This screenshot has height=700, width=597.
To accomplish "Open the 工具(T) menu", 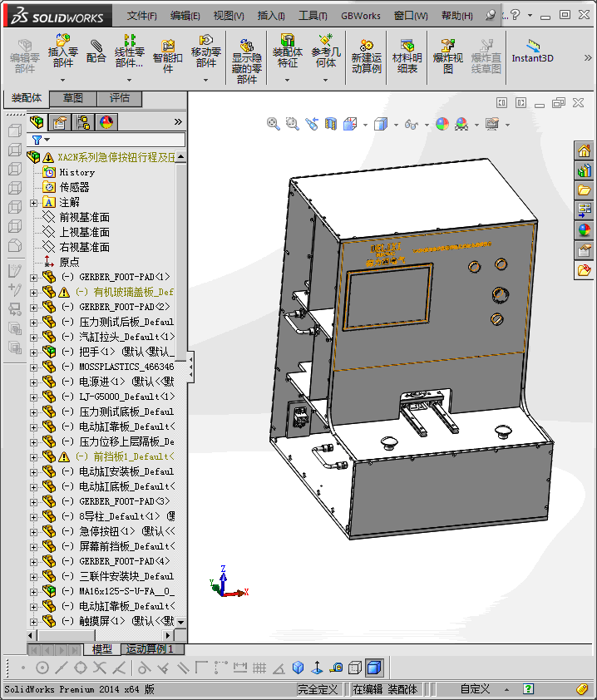I will (x=313, y=16).
